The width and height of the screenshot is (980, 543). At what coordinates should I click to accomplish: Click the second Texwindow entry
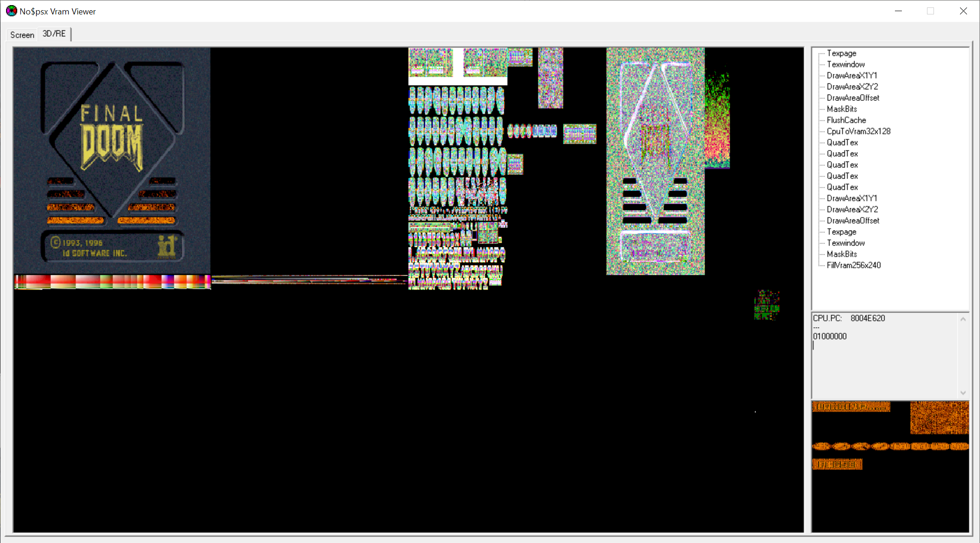(x=845, y=243)
